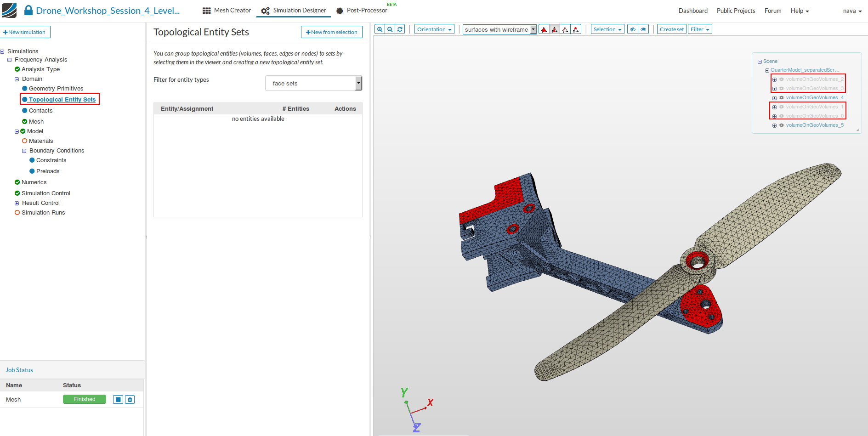Click the zoom in viewer icon

380,29
